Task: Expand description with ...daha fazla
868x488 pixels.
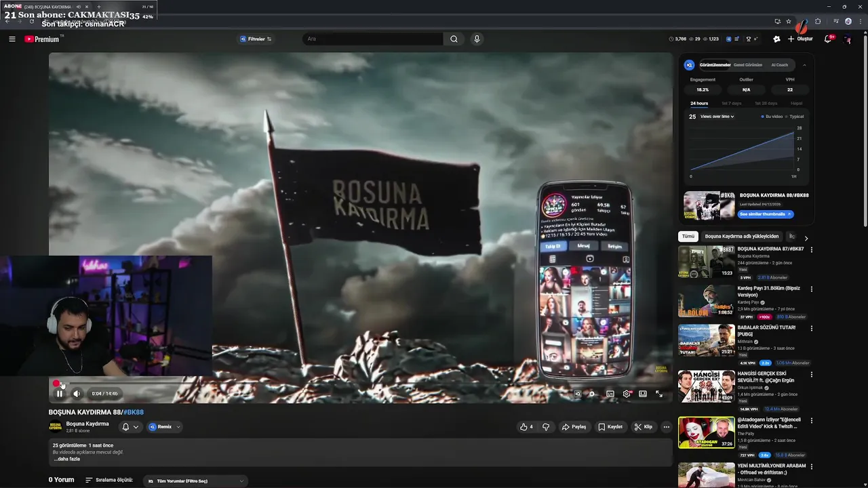Action: (67, 459)
